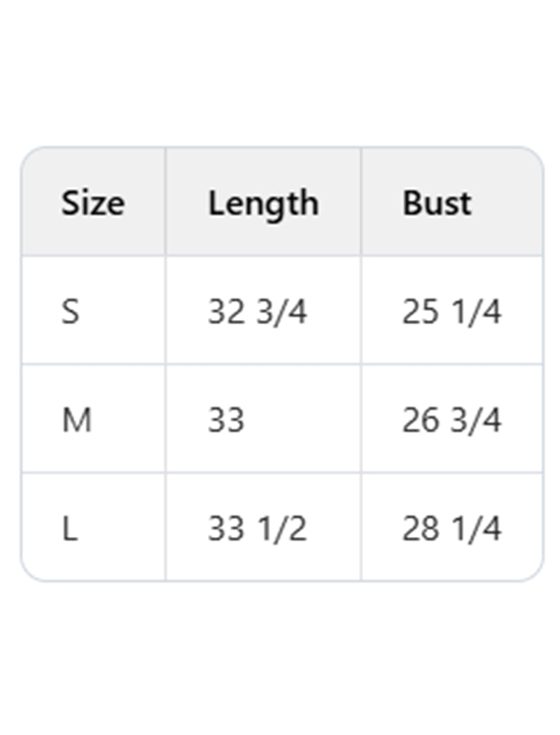Select the Length column header
The height and width of the screenshot is (735, 560).
point(263,203)
